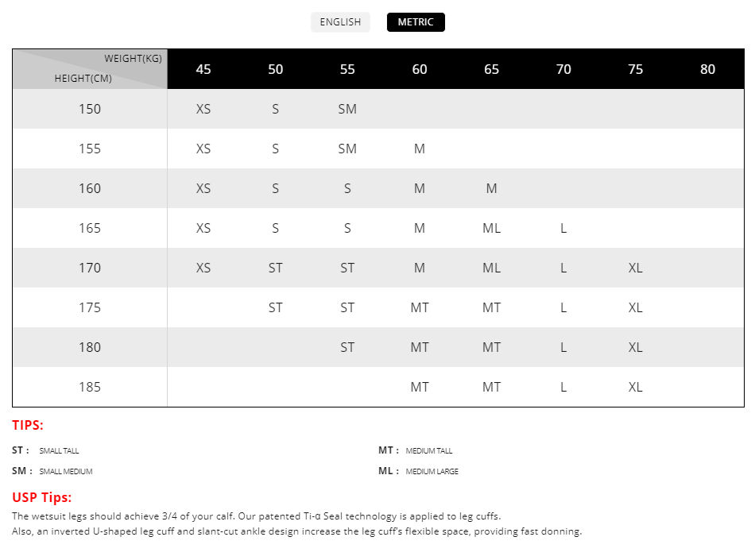Select the 185 height row label
755x560 pixels.
(x=90, y=387)
